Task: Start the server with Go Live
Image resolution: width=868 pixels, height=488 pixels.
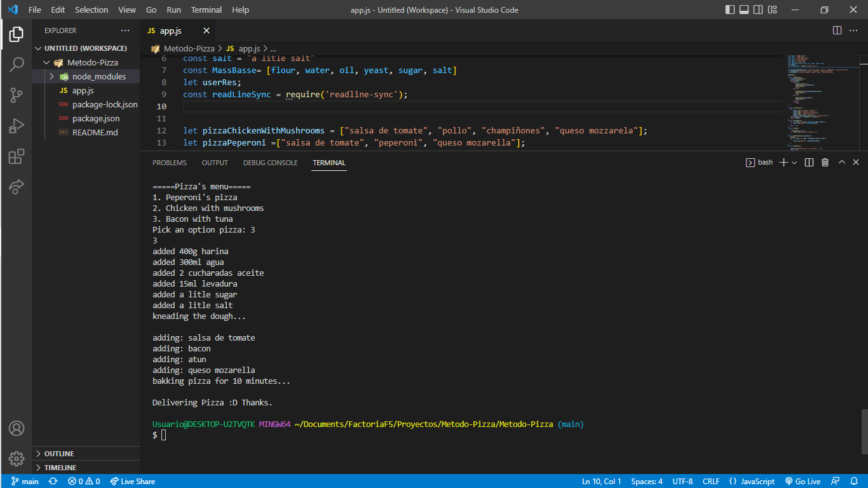Action: pyautogui.click(x=803, y=481)
